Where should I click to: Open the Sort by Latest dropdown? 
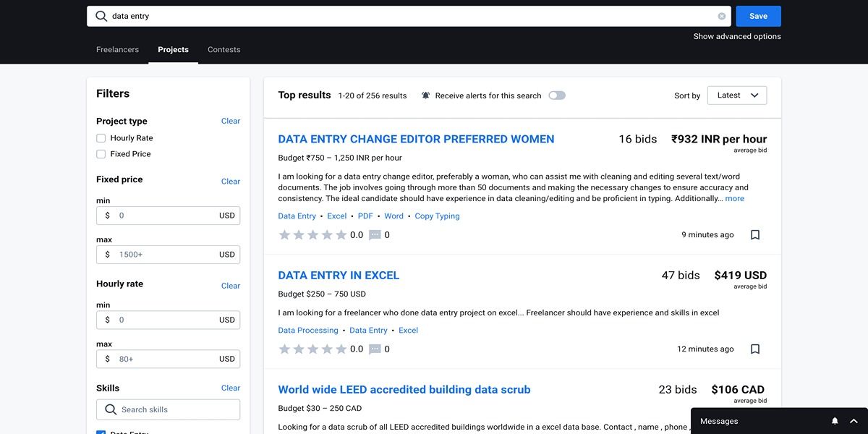point(737,95)
